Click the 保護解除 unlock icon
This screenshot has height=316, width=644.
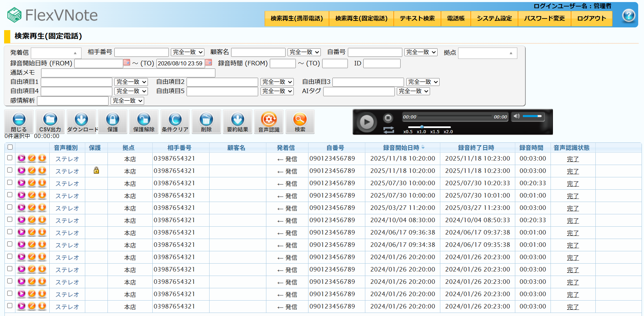pos(143,122)
